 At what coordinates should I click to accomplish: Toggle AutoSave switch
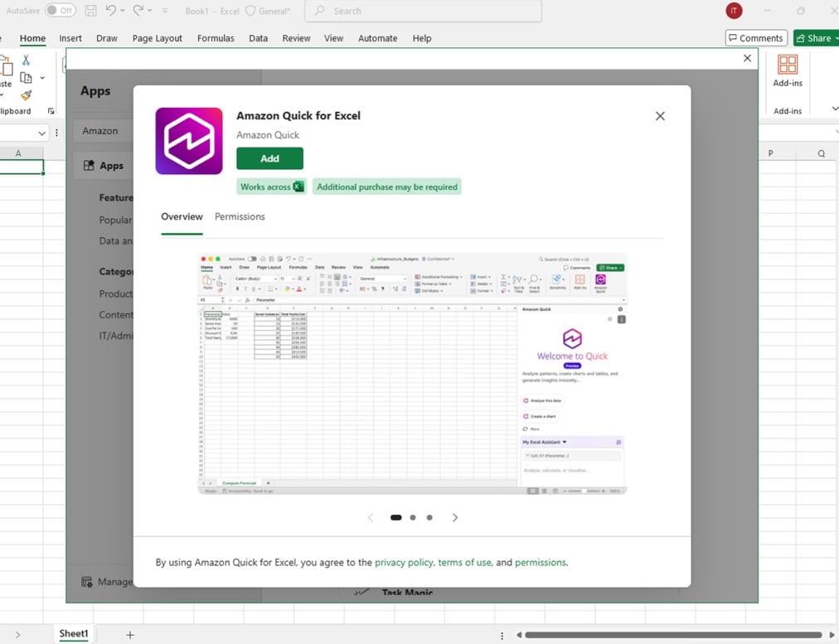(x=61, y=10)
